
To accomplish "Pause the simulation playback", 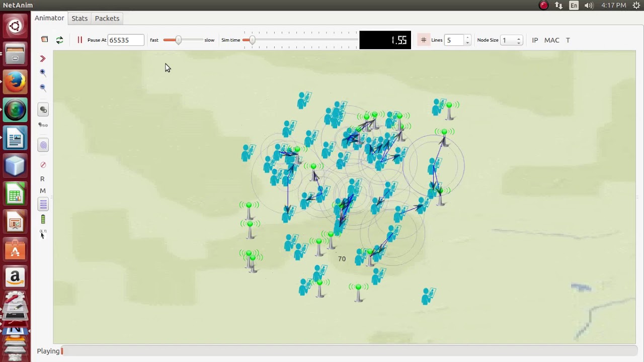I will click(79, 40).
